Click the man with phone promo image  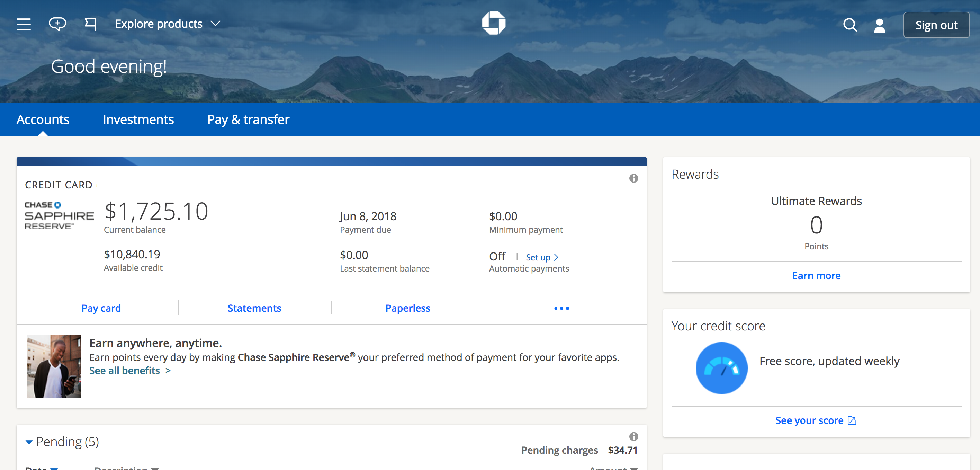point(54,366)
